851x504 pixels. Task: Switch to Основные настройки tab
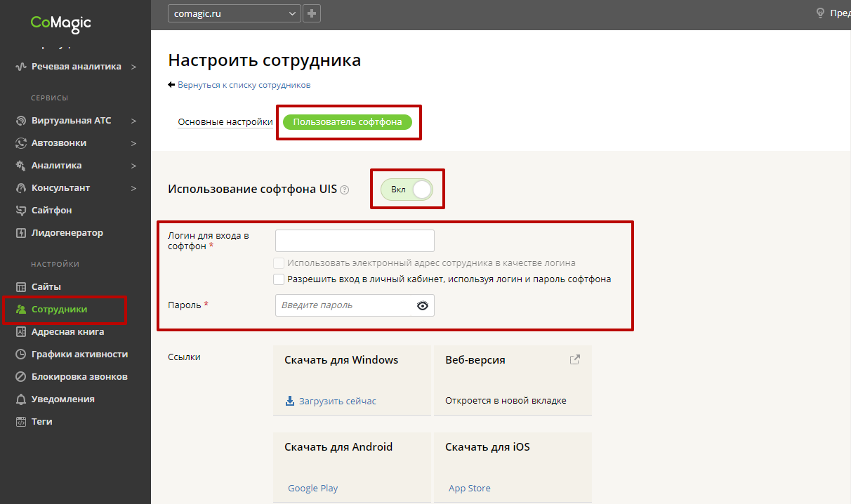click(x=225, y=122)
